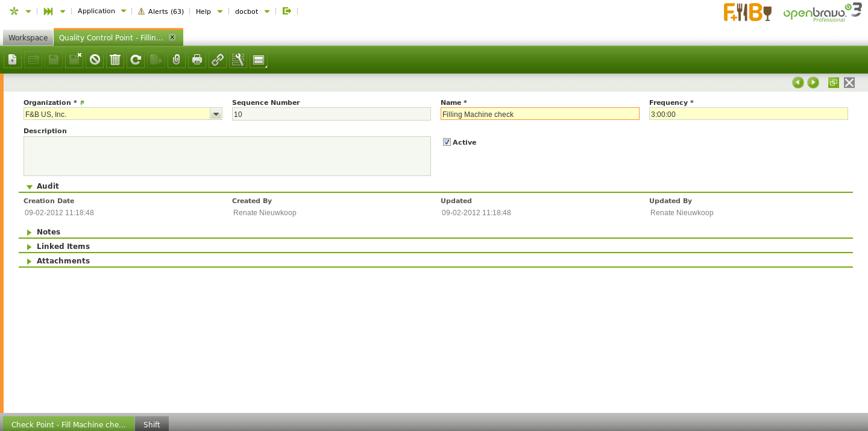The image size is (868, 431).
Task: Open the Organization dropdown
Action: (x=216, y=114)
